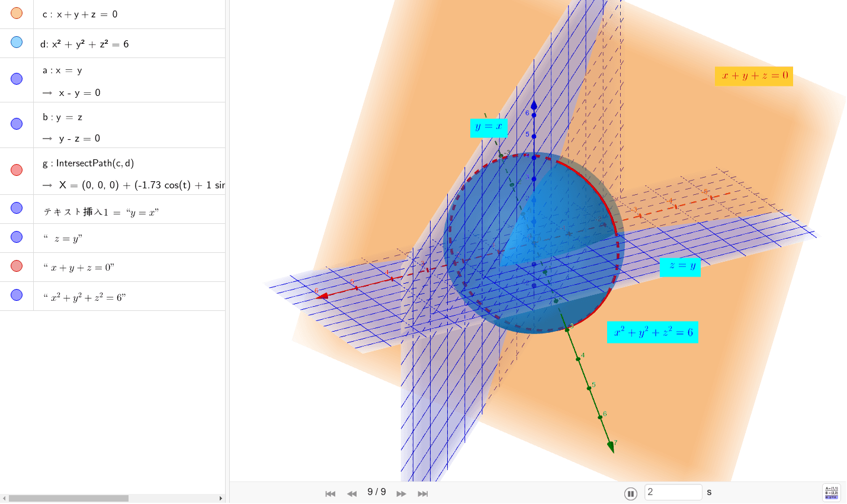The image size is (847, 504).
Task: Go back one construction step
Action: 352,493
